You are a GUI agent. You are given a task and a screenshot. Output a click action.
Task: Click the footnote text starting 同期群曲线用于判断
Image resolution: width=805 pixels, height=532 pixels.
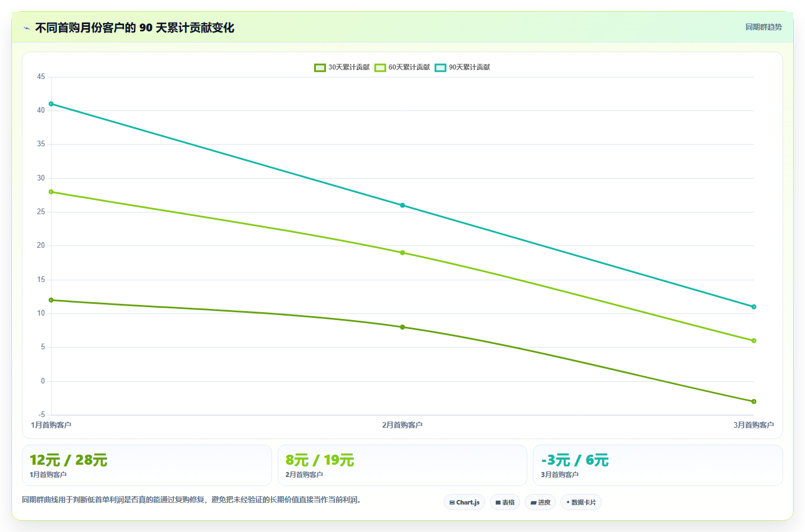click(x=191, y=499)
